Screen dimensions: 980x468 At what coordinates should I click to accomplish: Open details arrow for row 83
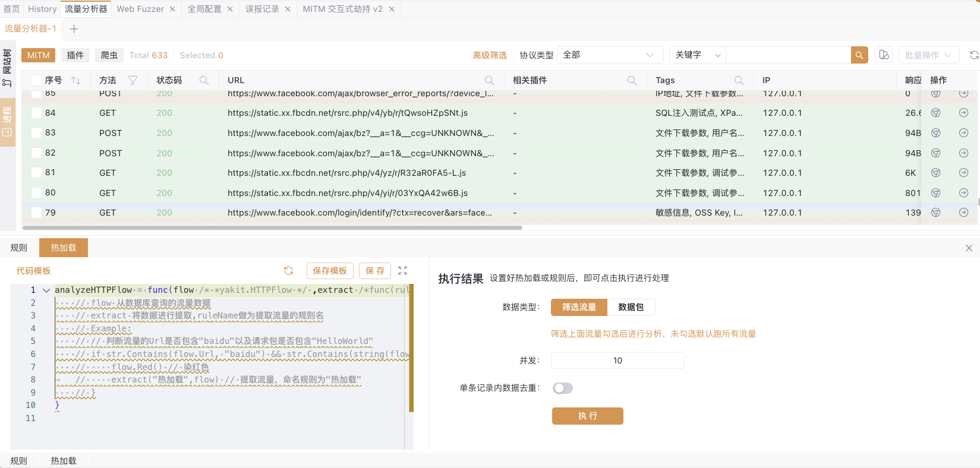tap(964, 133)
